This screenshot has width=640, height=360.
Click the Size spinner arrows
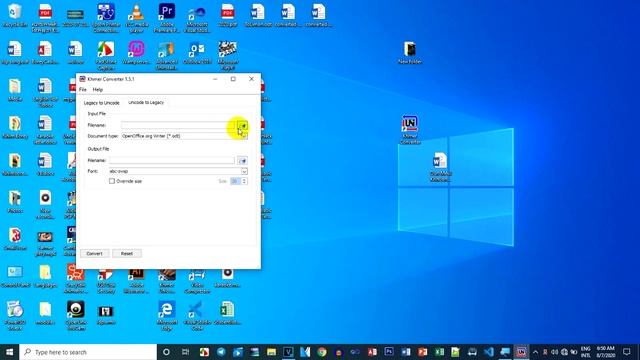(244, 181)
